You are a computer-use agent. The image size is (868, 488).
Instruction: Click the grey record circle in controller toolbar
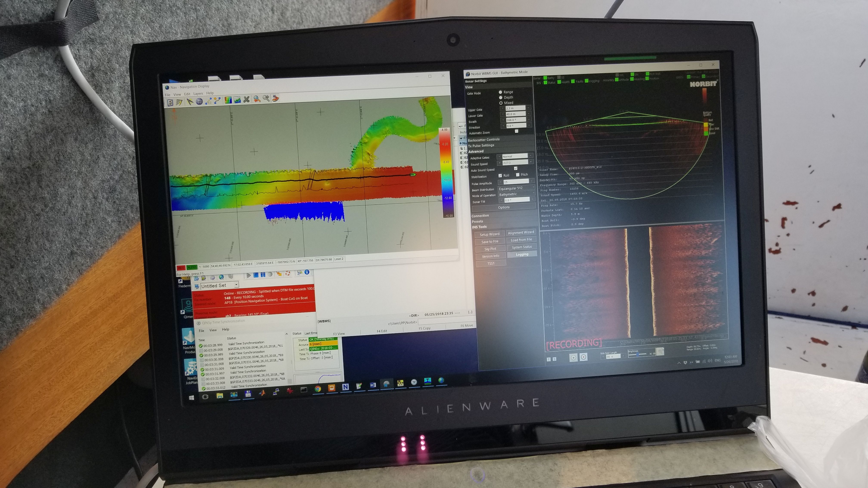pyautogui.click(x=270, y=274)
